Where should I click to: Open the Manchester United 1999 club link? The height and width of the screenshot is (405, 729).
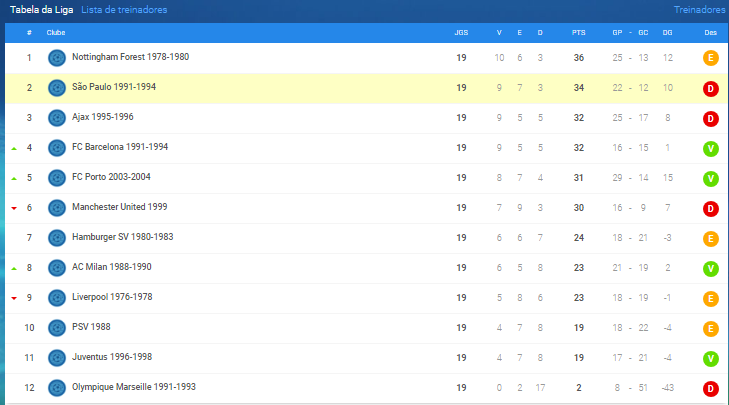(119, 207)
